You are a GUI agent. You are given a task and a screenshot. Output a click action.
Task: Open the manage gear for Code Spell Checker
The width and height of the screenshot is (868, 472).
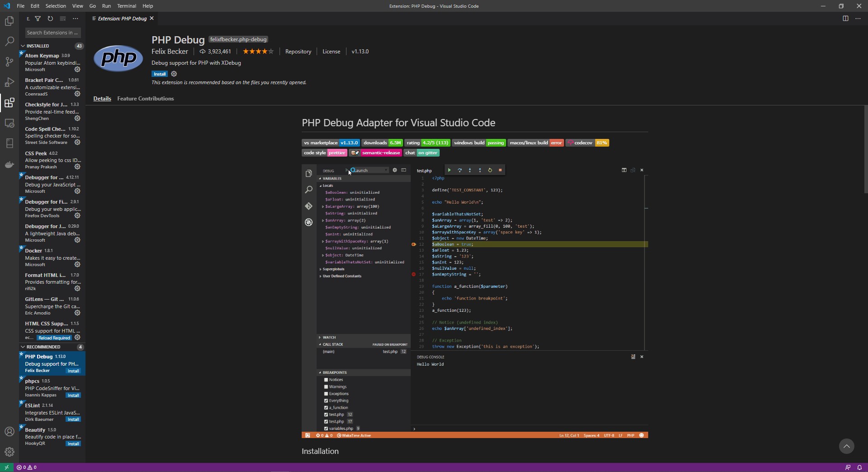click(x=77, y=143)
